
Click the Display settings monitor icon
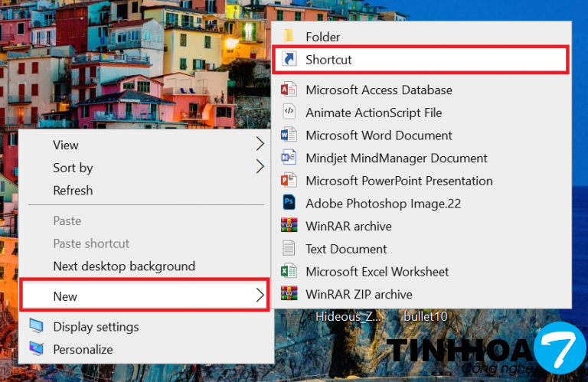tap(36, 327)
